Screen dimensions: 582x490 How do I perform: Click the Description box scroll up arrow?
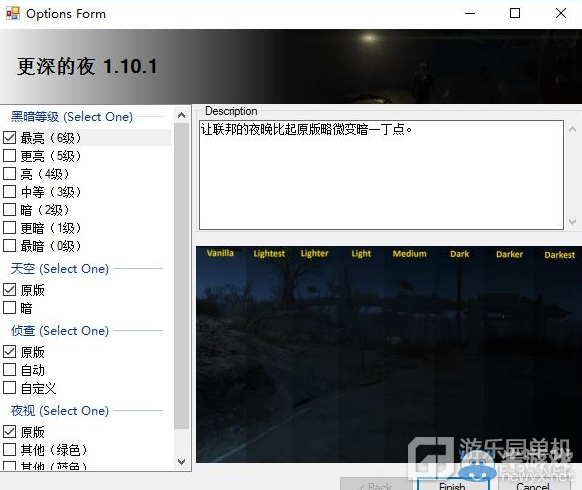(572, 129)
